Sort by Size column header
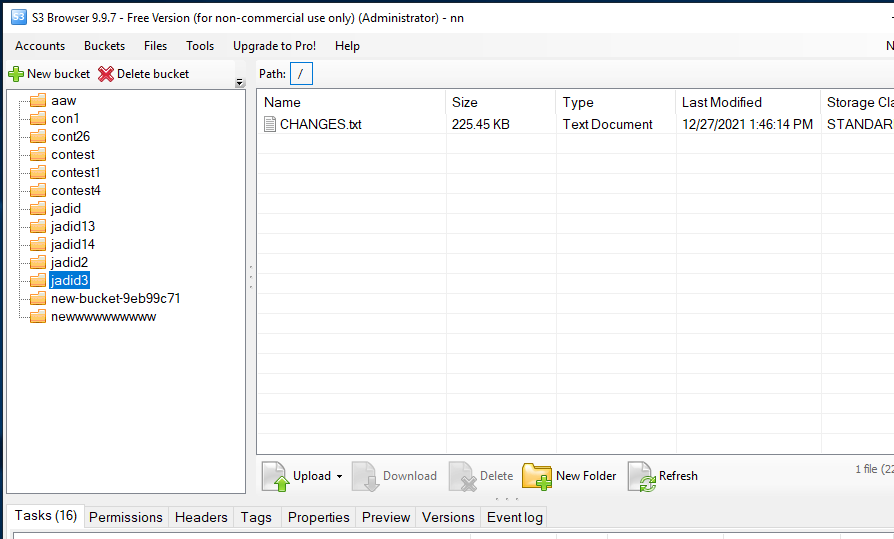Screen dimensions: 894x539 click(501, 103)
